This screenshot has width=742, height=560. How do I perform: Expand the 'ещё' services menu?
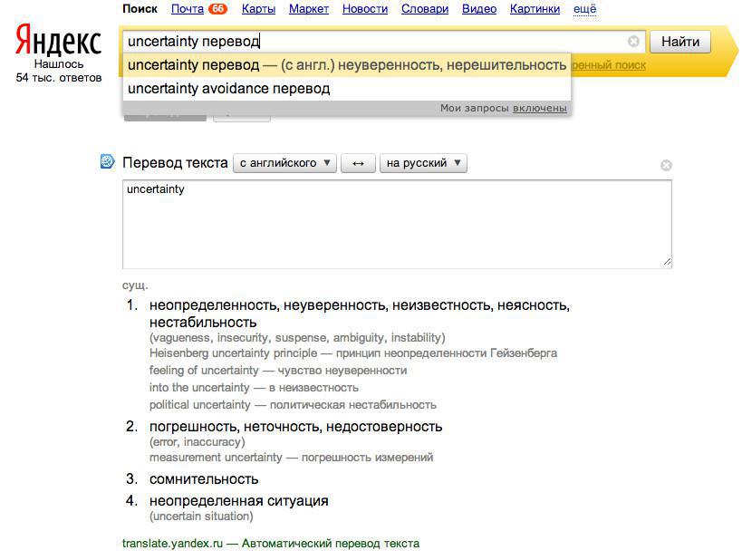583,8
